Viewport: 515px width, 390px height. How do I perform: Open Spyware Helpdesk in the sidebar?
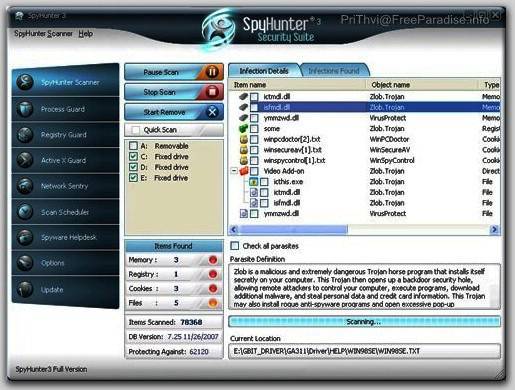65,237
